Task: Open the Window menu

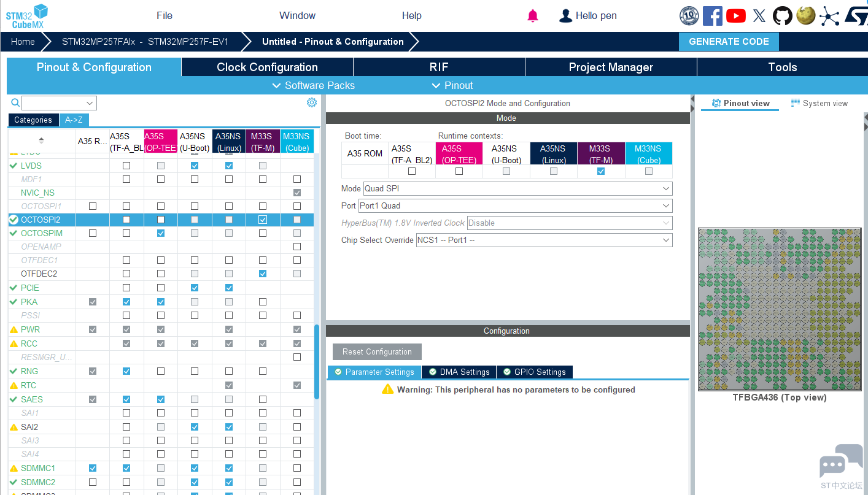Action: (x=298, y=16)
